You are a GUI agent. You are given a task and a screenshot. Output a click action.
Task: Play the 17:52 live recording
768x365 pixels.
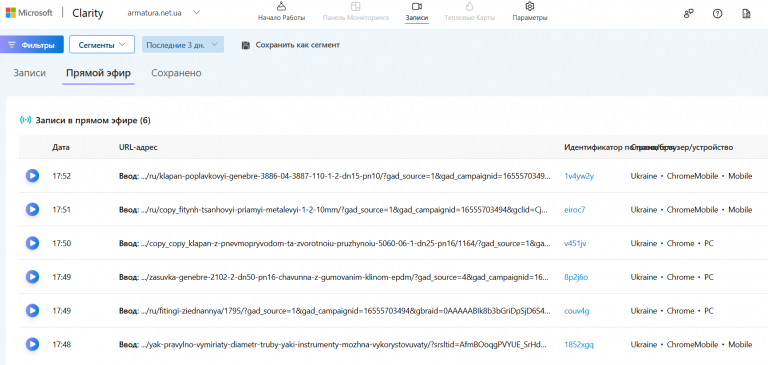coord(32,176)
